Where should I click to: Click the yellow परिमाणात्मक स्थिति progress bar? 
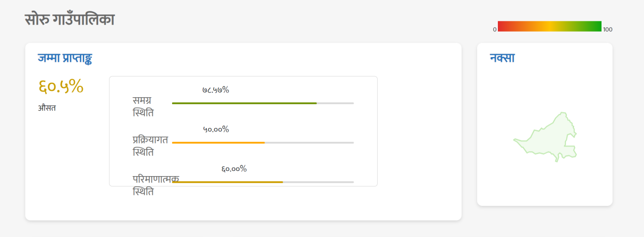click(x=227, y=182)
